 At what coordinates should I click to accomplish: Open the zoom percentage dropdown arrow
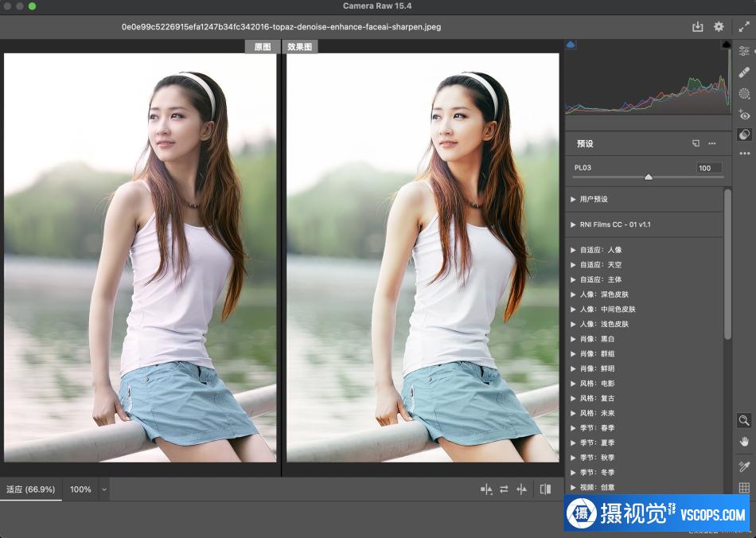click(103, 489)
